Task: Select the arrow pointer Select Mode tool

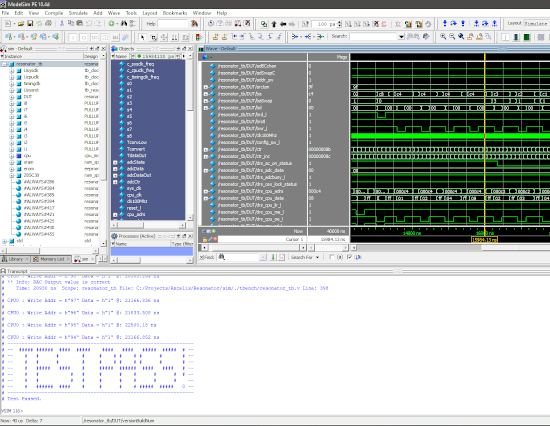Action: click(x=142, y=37)
